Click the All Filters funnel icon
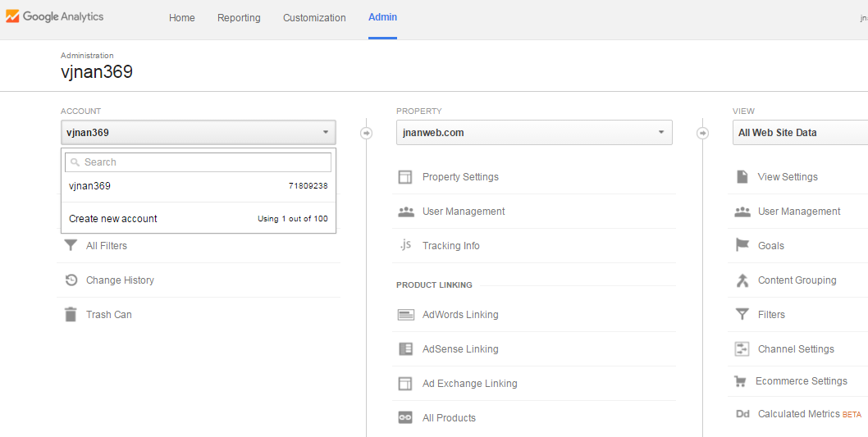This screenshot has height=437, width=868. pyautogui.click(x=71, y=245)
